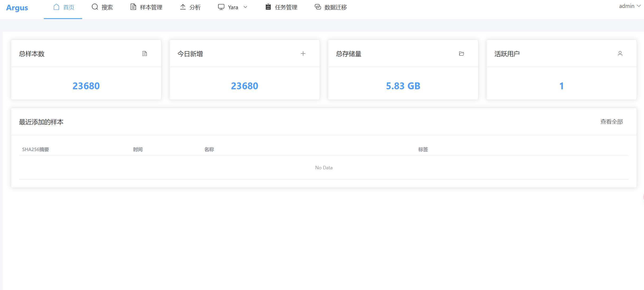Viewport: 644px width, 290px height.
Task: Click the 标签 column header
Action: coord(423,149)
